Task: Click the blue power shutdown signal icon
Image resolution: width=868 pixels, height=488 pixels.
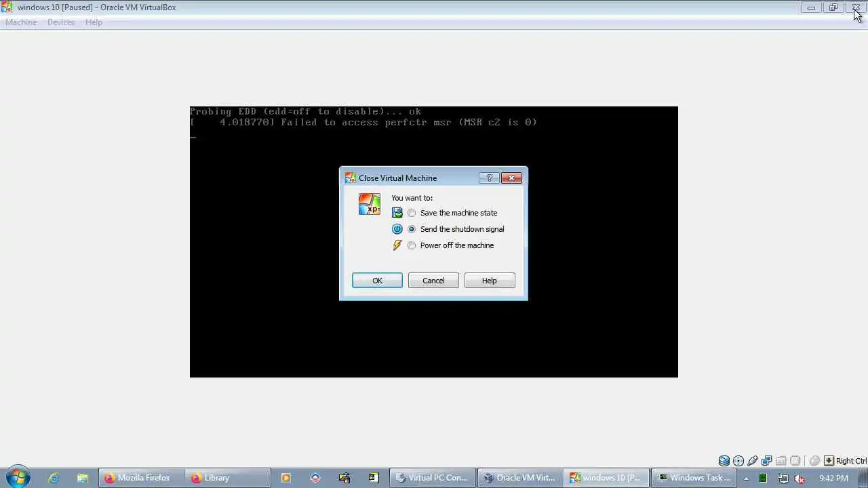Action: click(x=397, y=229)
